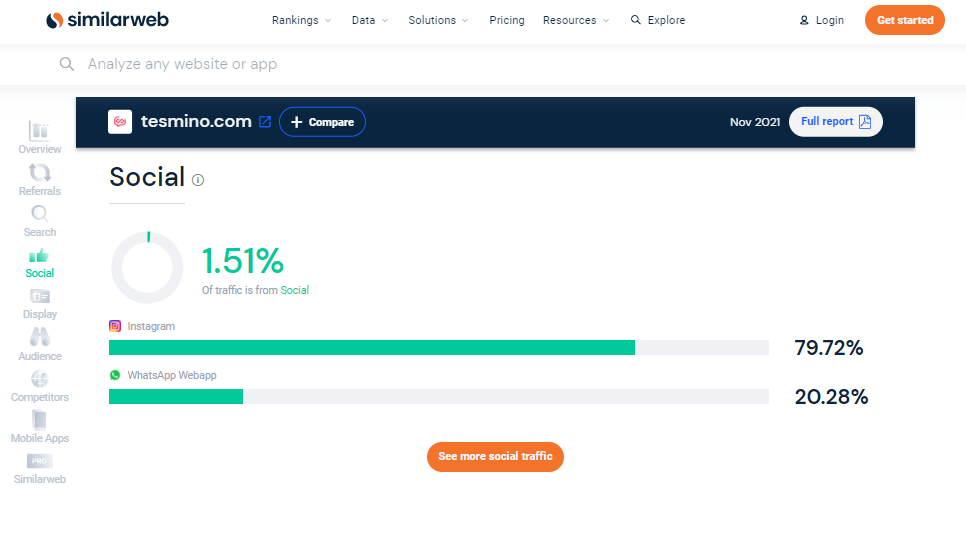Open the Full report button

(835, 121)
